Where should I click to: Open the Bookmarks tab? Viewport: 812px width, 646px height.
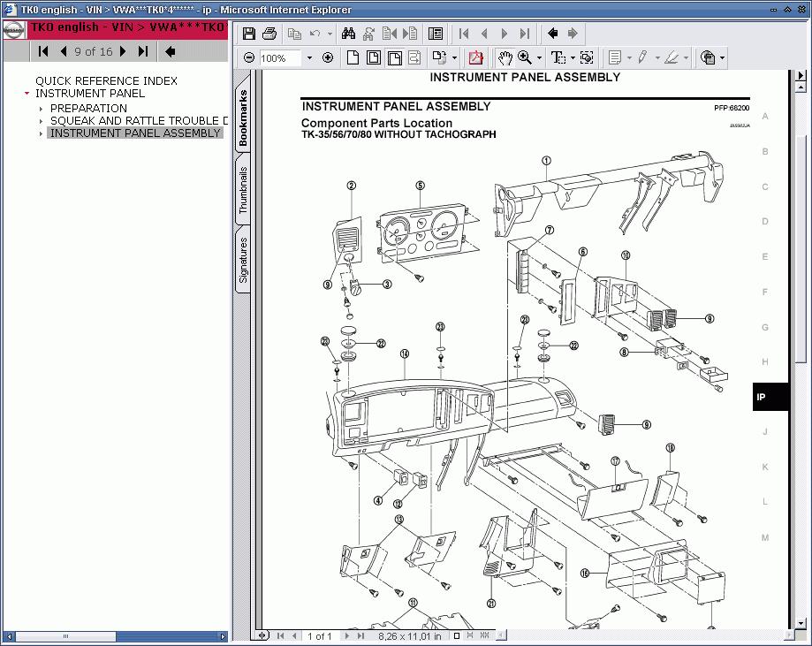(x=243, y=117)
